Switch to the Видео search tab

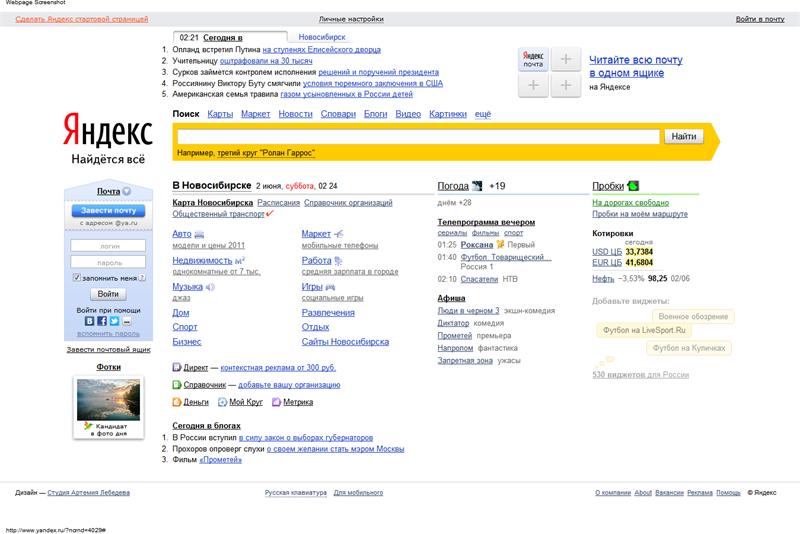[x=408, y=114]
